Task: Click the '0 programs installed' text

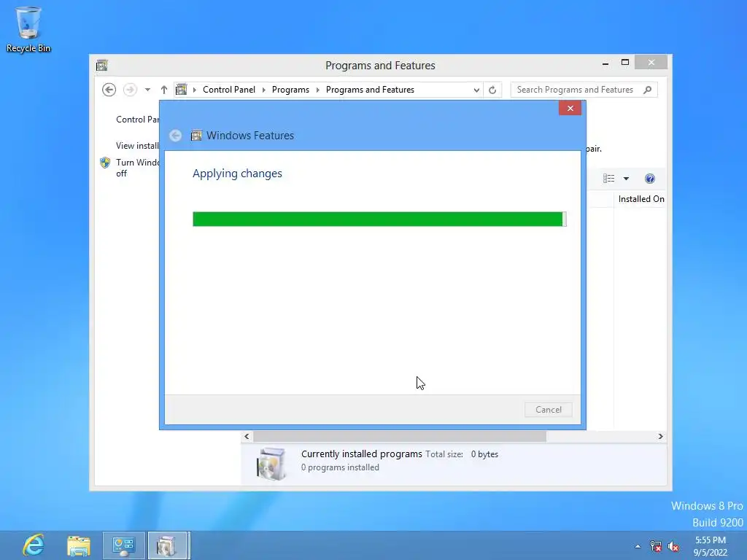Action: pyautogui.click(x=340, y=467)
